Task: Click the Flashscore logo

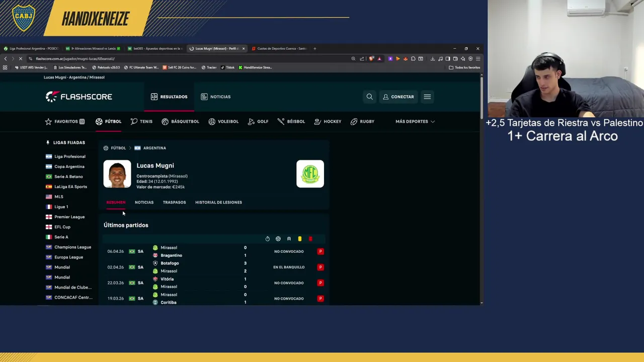Action: [x=79, y=97]
